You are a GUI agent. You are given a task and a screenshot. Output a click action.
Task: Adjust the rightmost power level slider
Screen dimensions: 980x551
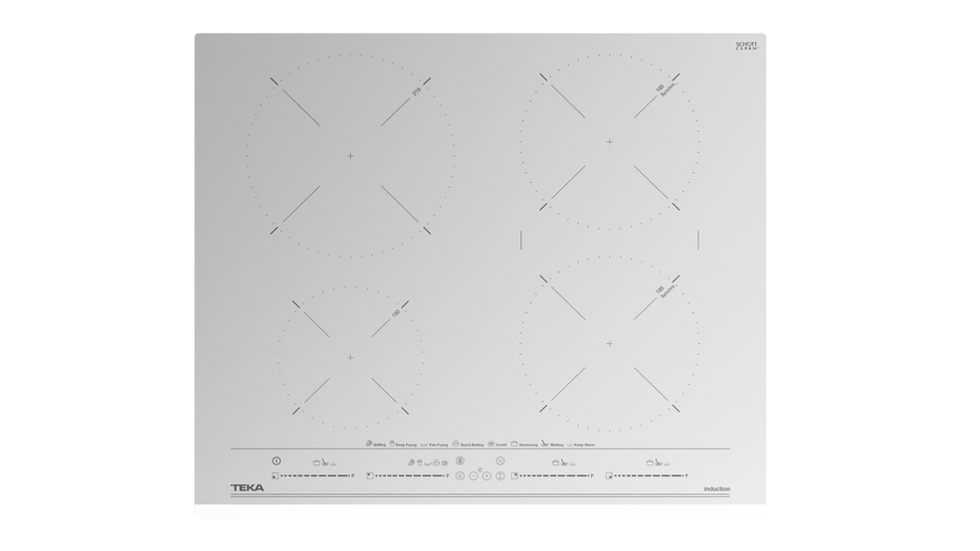pos(649,475)
